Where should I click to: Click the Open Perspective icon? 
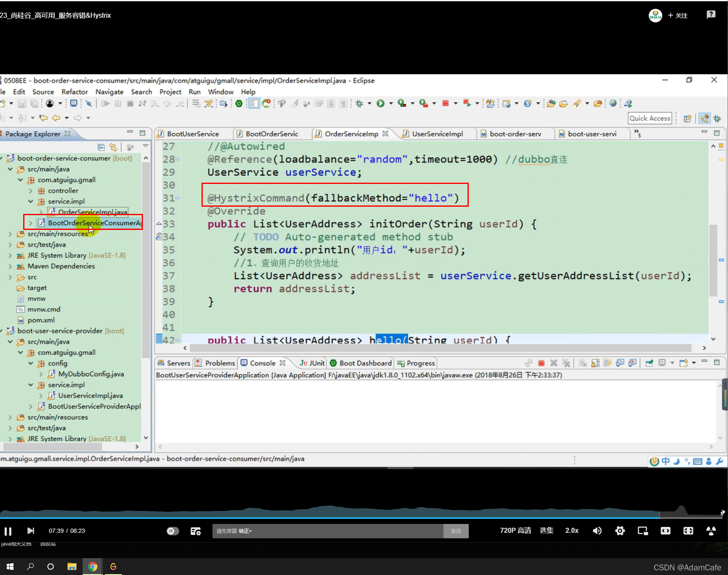tap(688, 119)
